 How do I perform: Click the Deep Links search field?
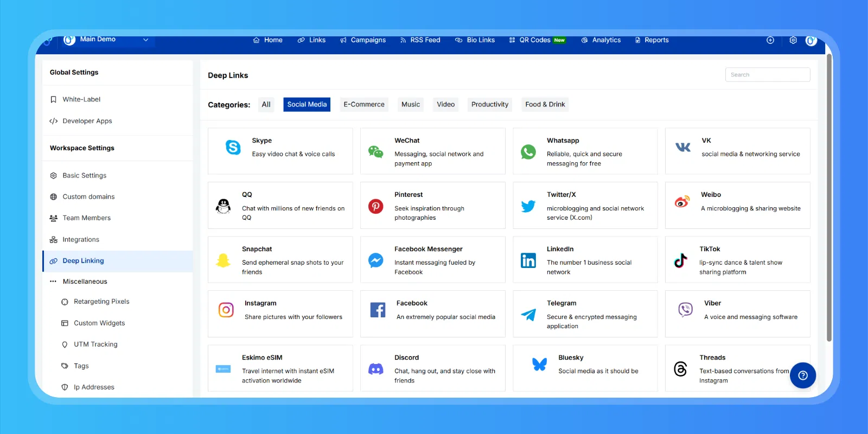tap(767, 75)
